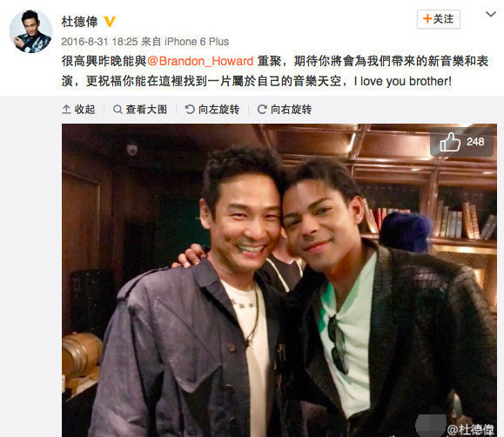
Task: Click the upward arrow collapse icon
Action: pyautogui.click(x=66, y=110)
